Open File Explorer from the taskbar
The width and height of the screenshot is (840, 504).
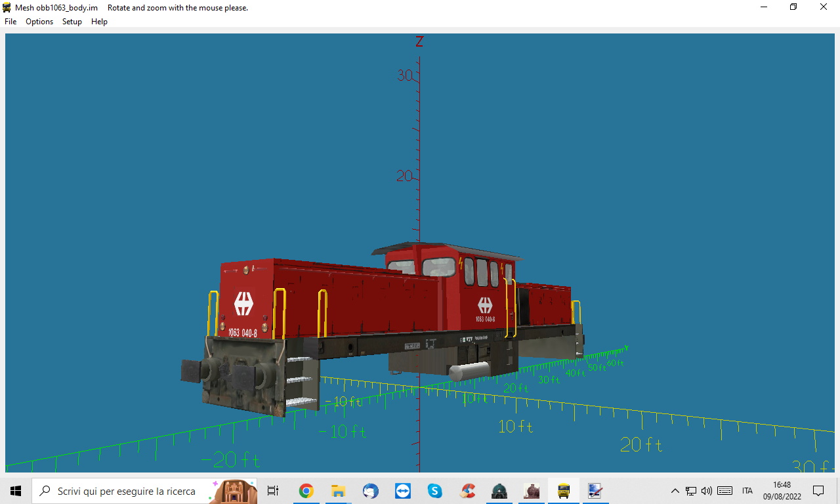338,491
